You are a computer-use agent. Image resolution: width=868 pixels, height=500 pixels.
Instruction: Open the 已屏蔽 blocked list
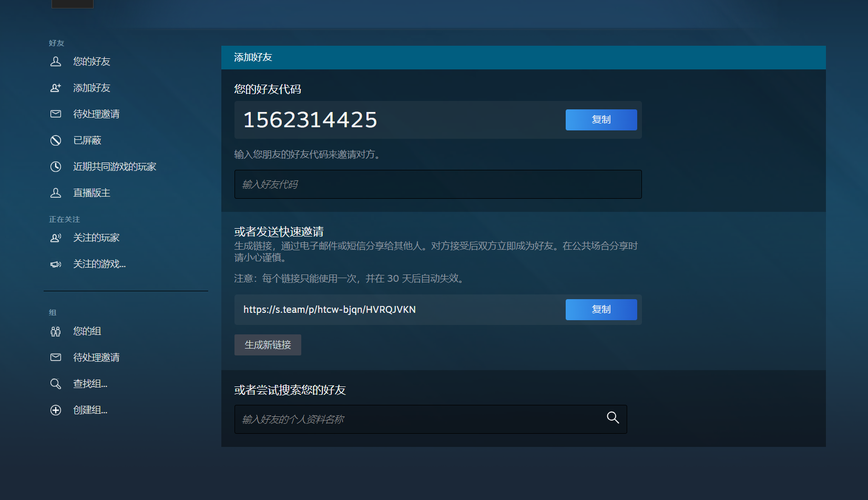point(87,140)
